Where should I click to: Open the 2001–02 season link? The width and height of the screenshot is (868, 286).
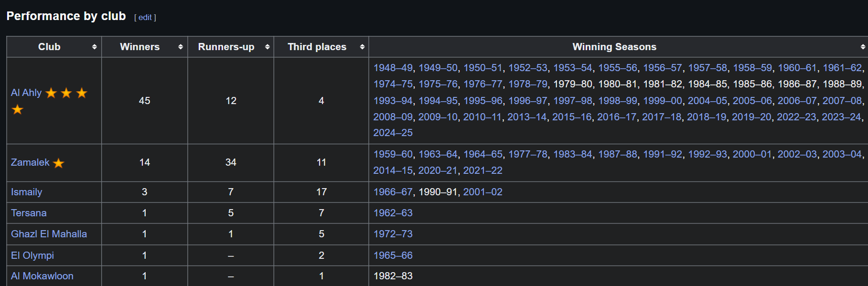(482, 192)
